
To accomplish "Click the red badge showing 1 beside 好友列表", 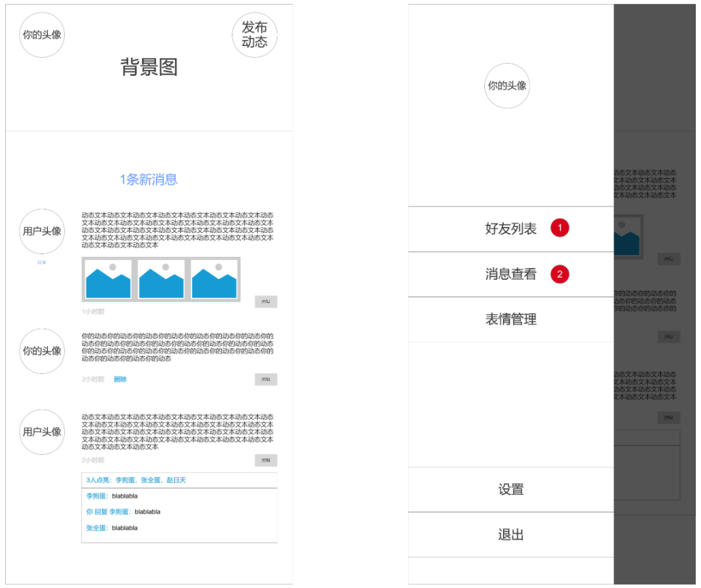I will point(561,227).
